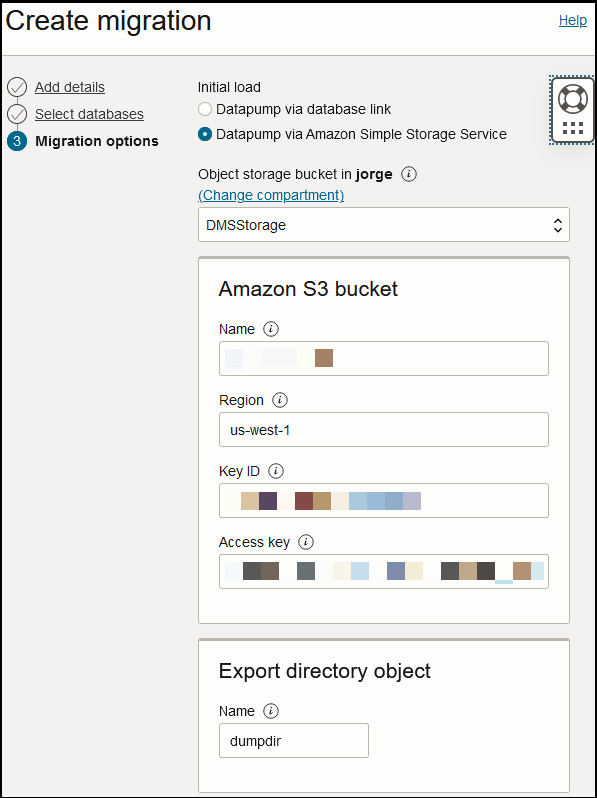Open the Help link
Screen dimensions: 597x798
[x=573, y=20]
